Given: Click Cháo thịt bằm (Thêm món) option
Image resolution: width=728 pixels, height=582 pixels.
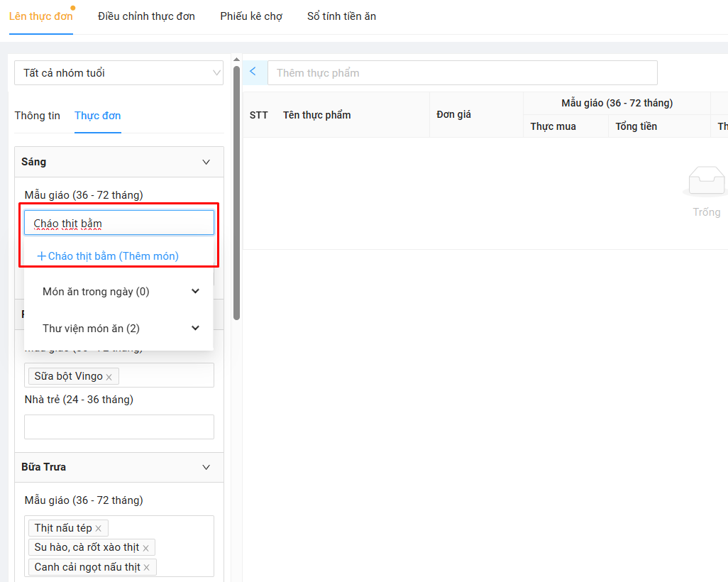Looking at the screenshot, I should (x=108, y=256).
